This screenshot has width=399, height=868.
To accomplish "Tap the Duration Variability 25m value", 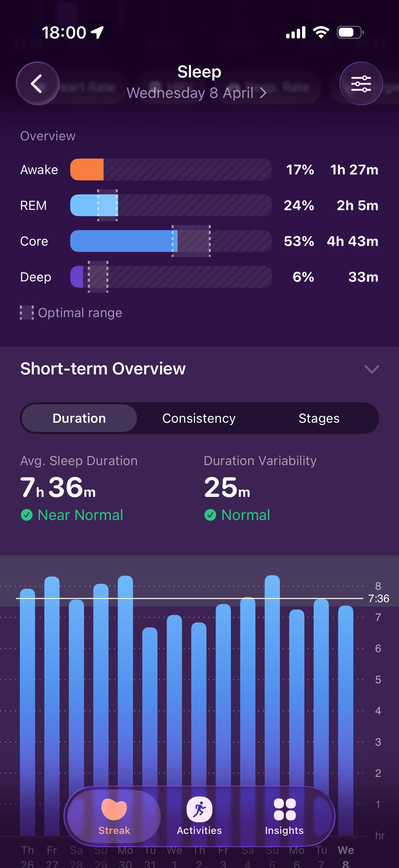I will click(227, 487).
